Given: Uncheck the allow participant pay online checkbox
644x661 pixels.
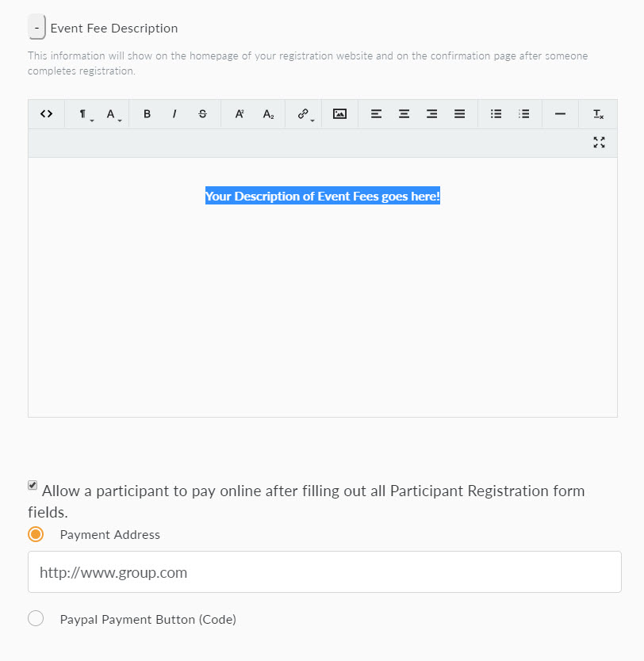Looking at the screenshot, I should click(33, 485).
